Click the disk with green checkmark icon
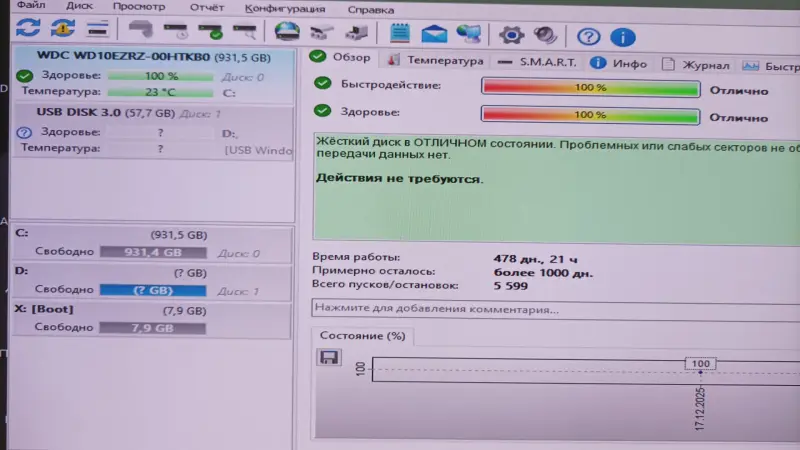 pos(211,31)
